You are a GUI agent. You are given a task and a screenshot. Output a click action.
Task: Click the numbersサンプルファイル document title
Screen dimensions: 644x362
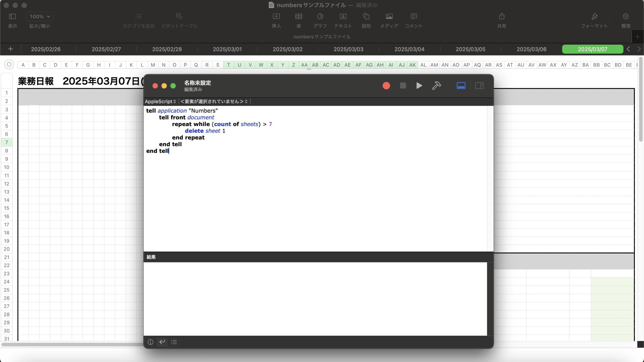311,5
